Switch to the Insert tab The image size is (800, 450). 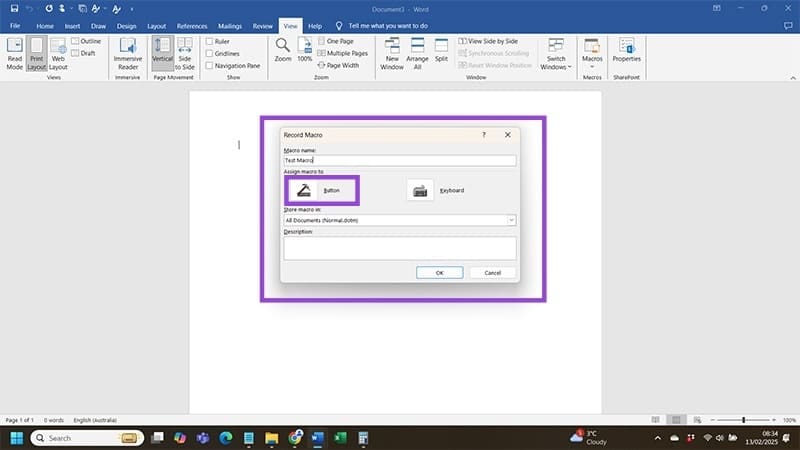coord(72,25)
